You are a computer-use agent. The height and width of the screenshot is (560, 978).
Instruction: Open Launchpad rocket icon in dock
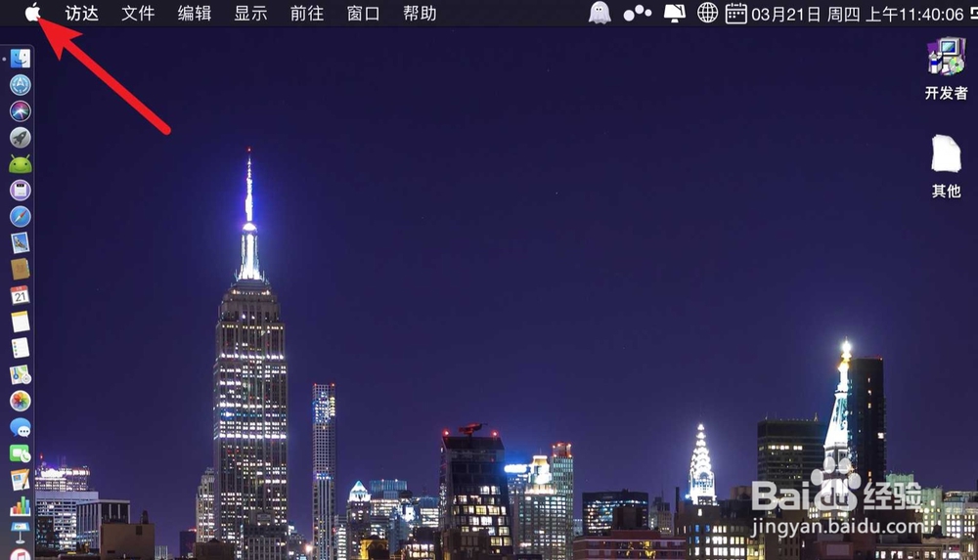21,137
